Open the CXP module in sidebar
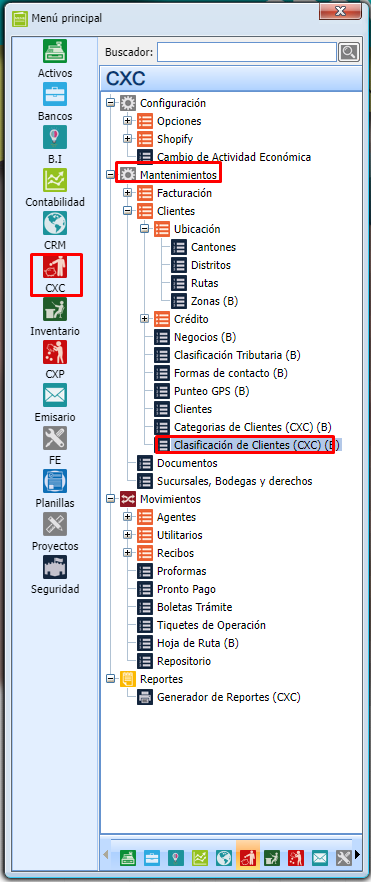 pos(55,360)
